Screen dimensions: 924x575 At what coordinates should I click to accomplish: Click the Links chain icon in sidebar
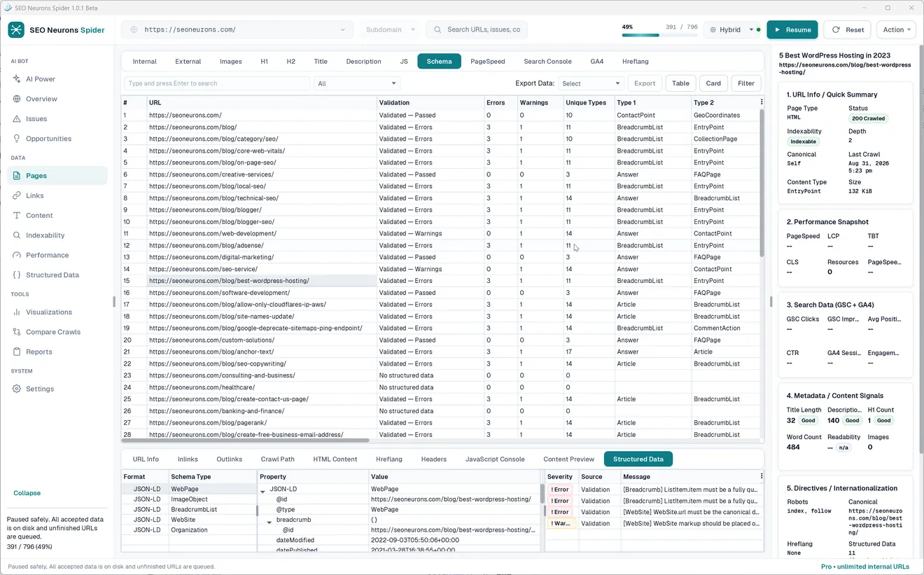pos(17,195)
